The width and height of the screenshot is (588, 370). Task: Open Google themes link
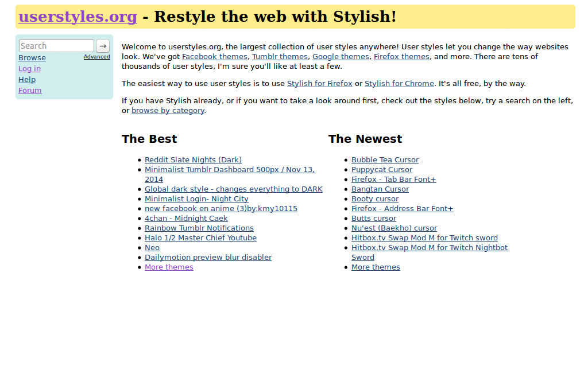[x=341, y=57]
